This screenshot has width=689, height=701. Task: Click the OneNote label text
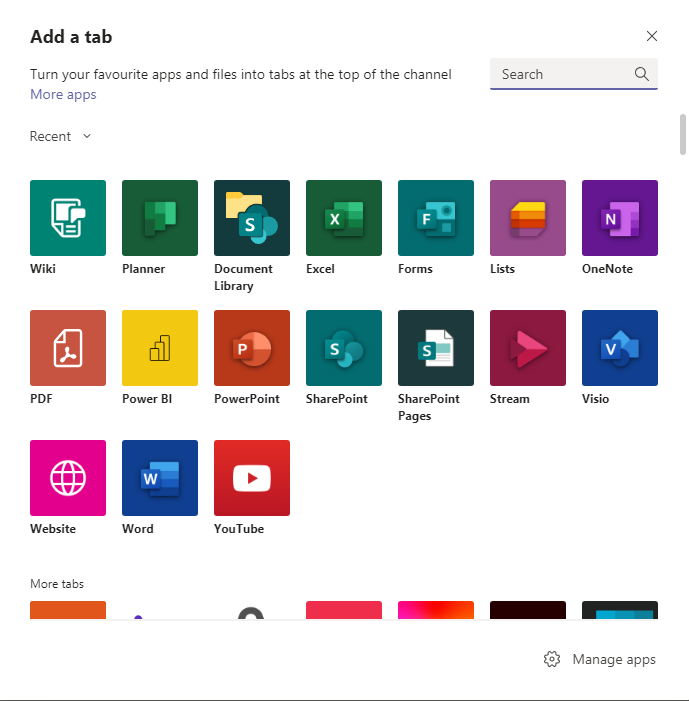pyautogui.click(x=607, y=269)
